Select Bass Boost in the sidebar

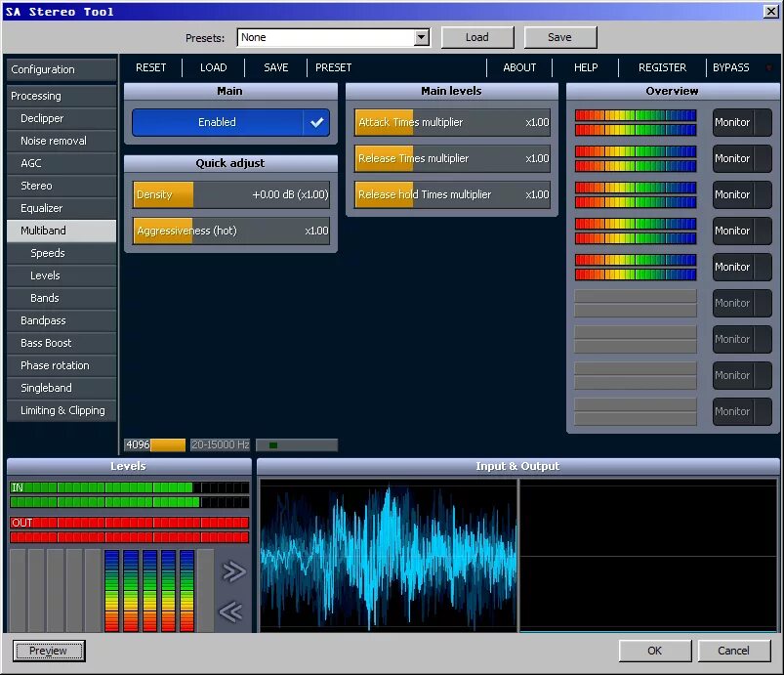pyautogui.click(x=62, y=343)
